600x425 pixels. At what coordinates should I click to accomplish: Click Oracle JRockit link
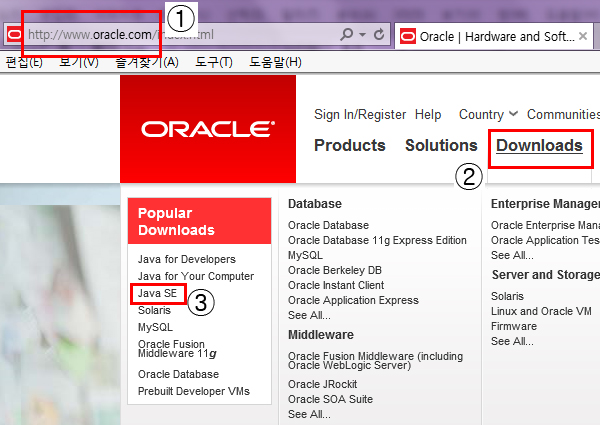[x=323, y=384]
